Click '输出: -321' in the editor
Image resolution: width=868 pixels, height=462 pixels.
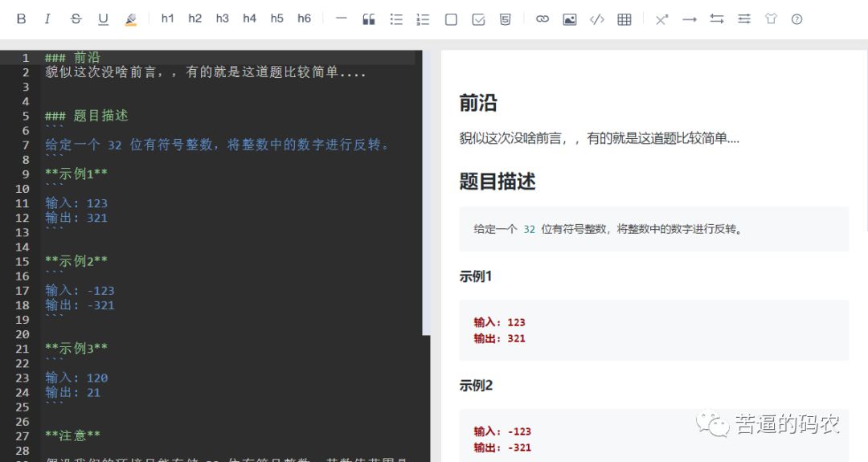[x=80, y=305]
